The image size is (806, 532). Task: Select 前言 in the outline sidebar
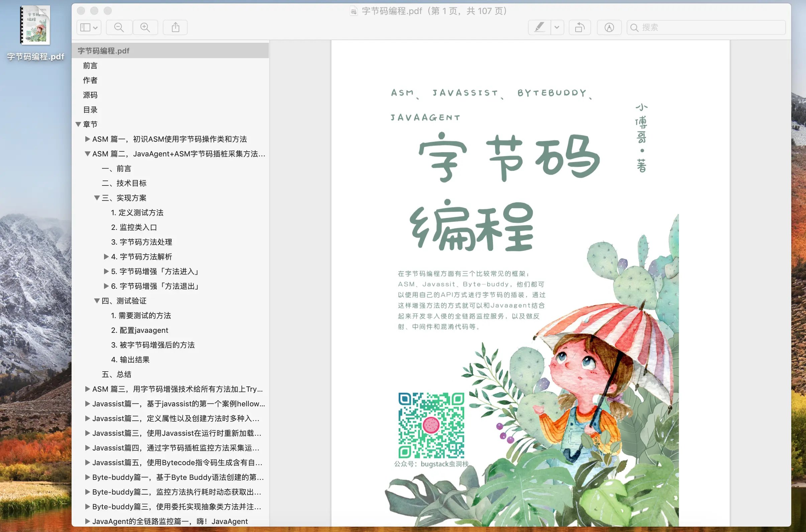coord(90,66)
